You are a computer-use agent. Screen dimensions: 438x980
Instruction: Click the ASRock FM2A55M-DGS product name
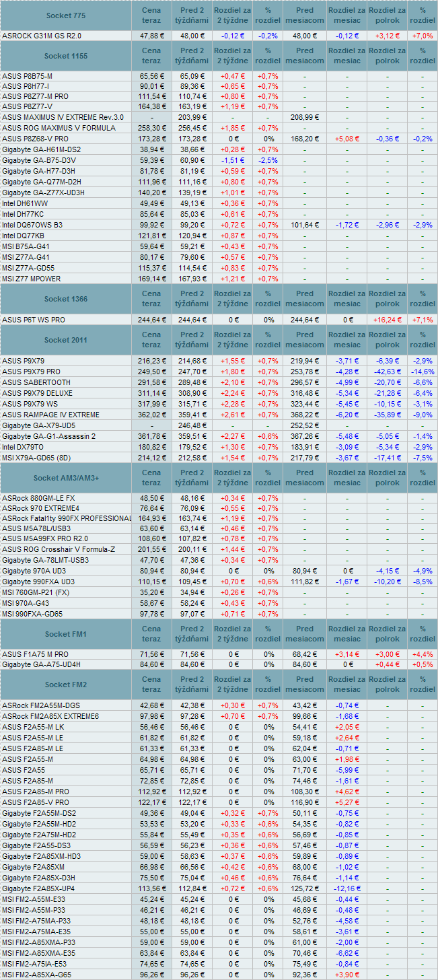(x=40, y=705)
